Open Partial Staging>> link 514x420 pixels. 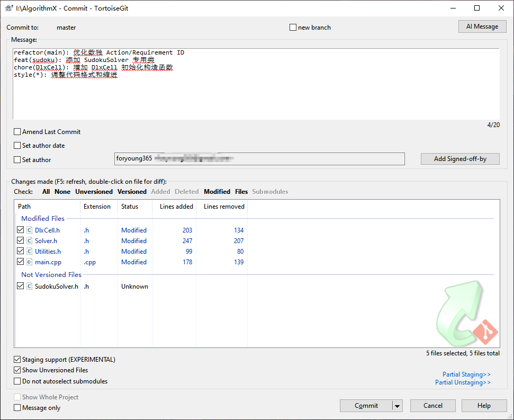466,374
